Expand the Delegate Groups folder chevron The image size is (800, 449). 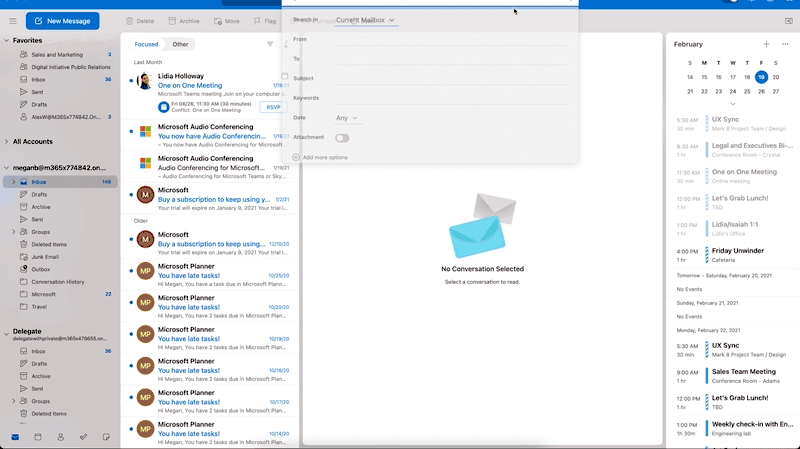pos(14,401)
